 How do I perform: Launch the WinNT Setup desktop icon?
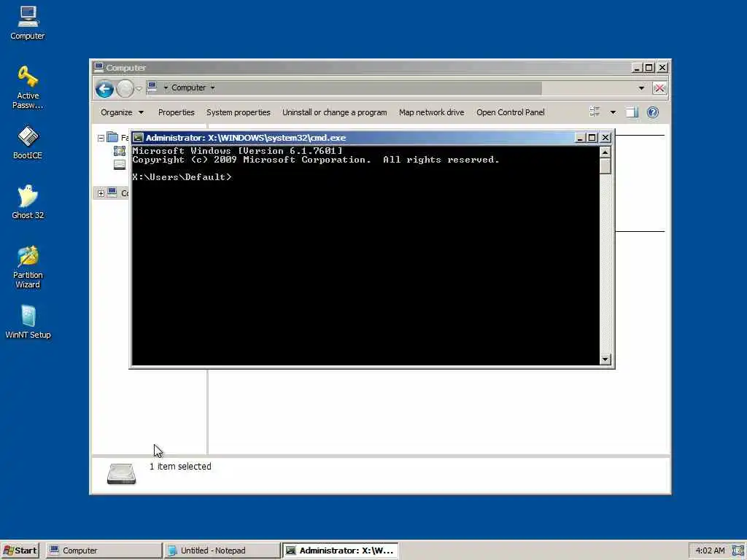coord(28,322)
